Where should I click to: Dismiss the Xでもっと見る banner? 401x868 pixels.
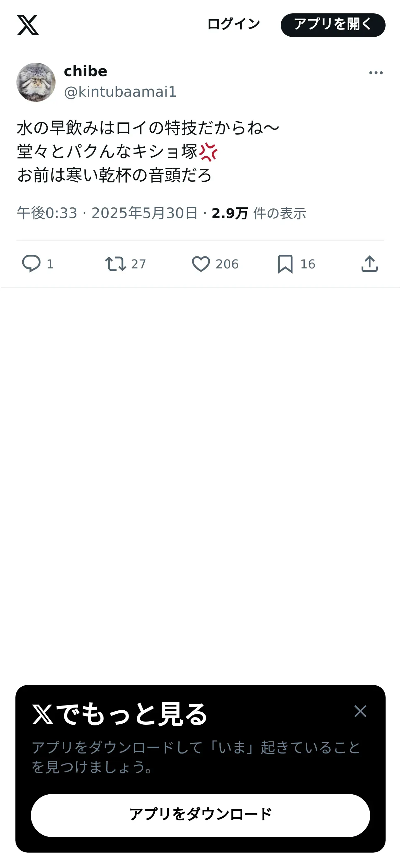coord(360,711)
